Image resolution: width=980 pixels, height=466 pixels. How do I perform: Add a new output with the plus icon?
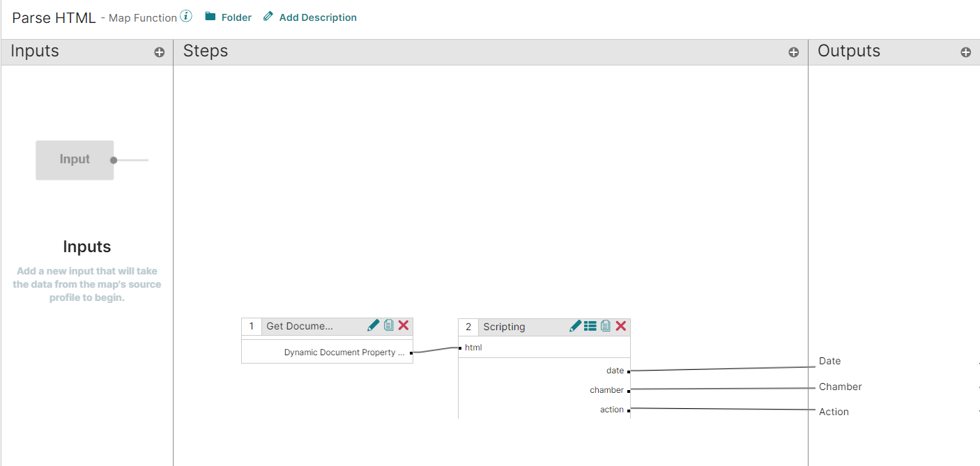pyautogui.click(x=965, y=52)
